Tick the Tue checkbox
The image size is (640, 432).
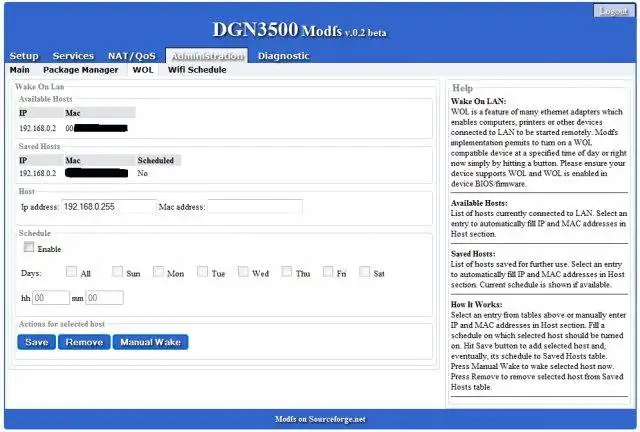[202, 272]
